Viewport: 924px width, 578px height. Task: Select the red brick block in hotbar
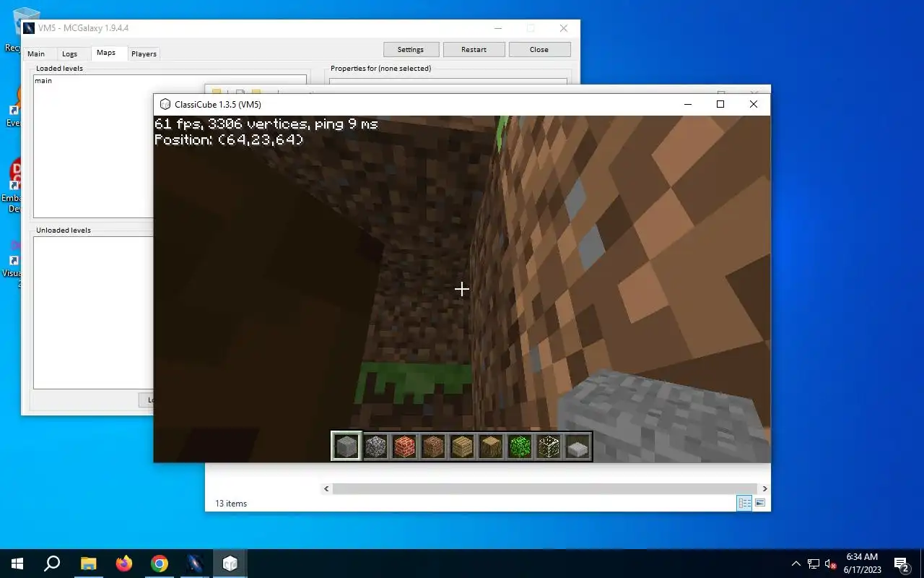(404, 447)
